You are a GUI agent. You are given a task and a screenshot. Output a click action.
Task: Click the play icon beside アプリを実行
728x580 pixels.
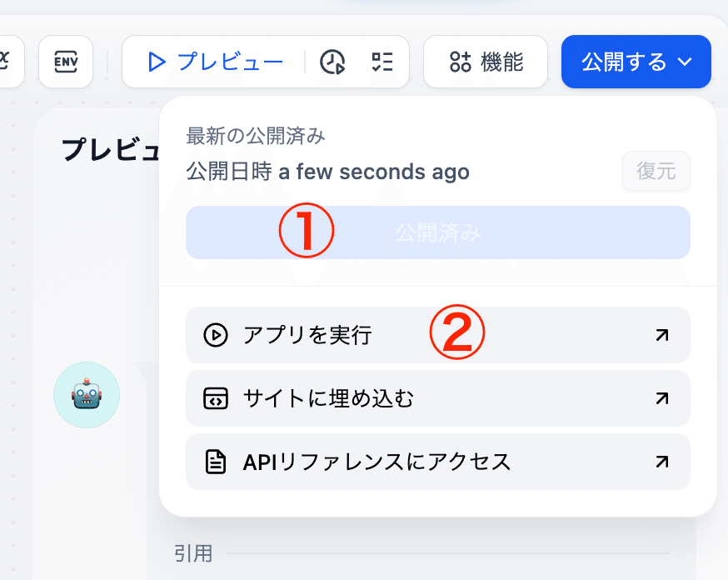[x=215, y=335]
